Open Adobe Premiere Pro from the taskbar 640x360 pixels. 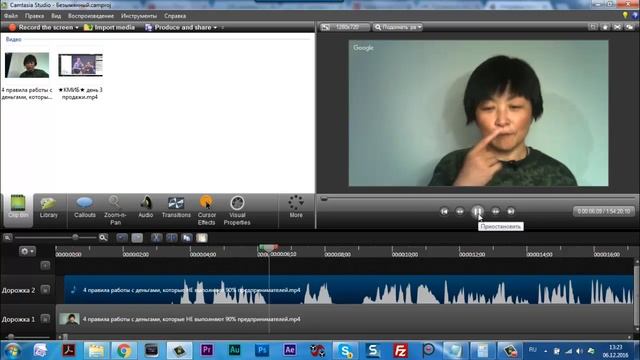207,350
